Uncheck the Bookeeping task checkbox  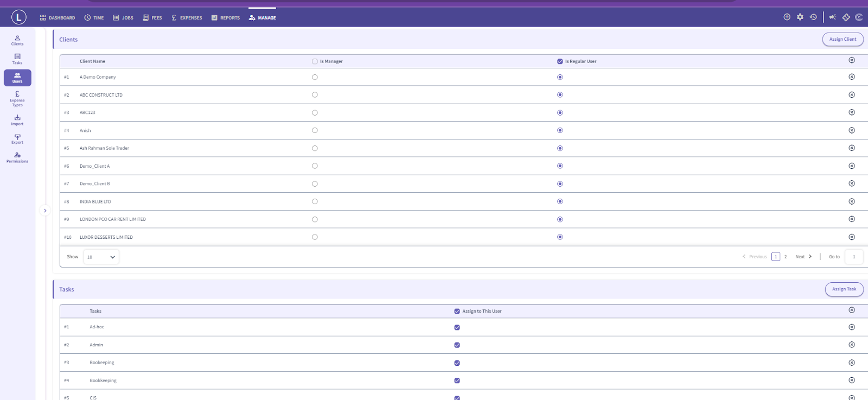457,363
